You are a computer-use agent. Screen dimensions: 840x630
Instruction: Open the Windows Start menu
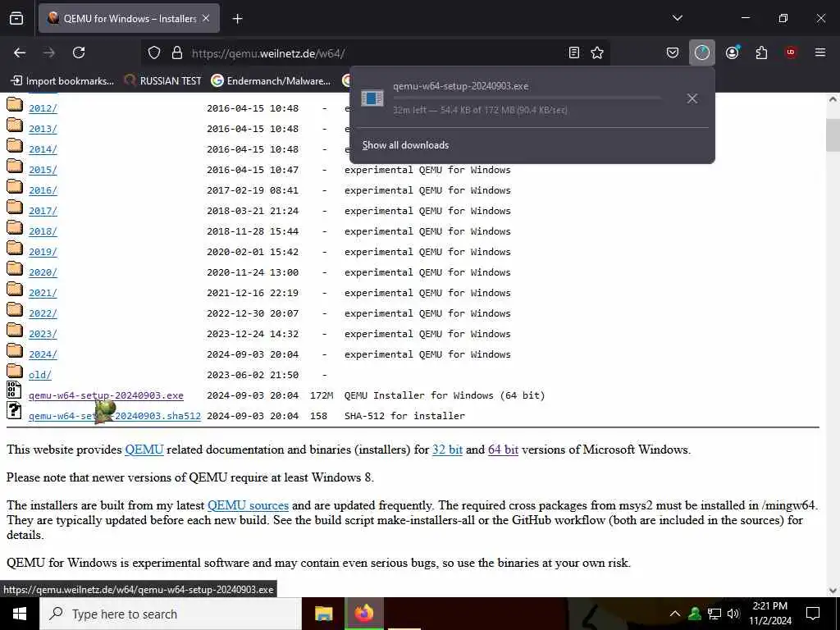20,614
